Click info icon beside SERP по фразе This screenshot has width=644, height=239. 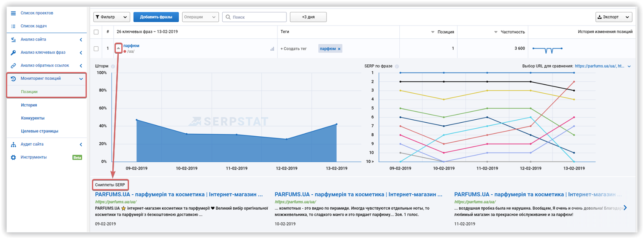[397, 66]
